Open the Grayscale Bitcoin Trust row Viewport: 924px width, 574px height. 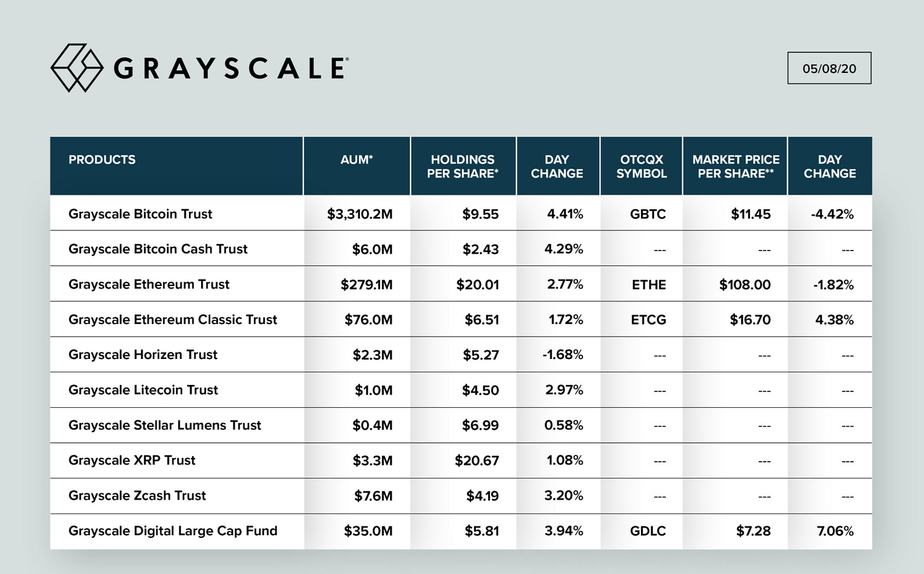(x=140, y=214)
